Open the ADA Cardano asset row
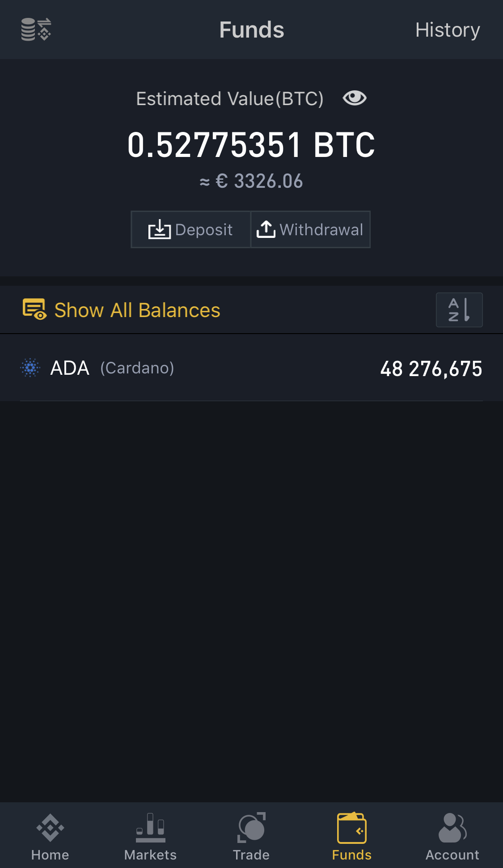Image resolution: width=503 pixels, height=868 pixels. point(251,368)
